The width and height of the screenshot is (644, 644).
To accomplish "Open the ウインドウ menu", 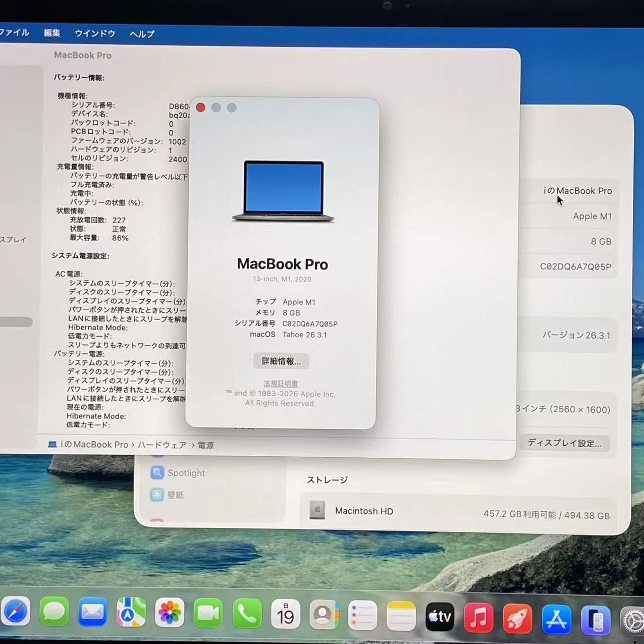I will tap(94, 33).
